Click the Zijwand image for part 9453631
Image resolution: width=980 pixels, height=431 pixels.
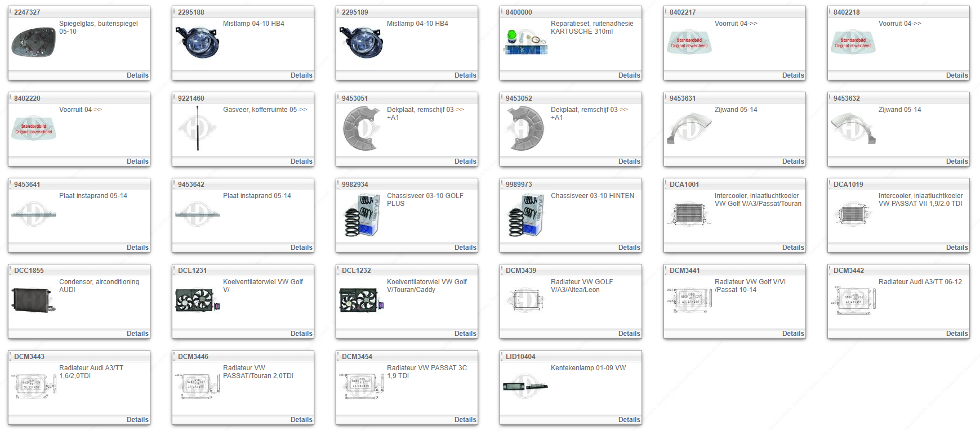[689, 129]
